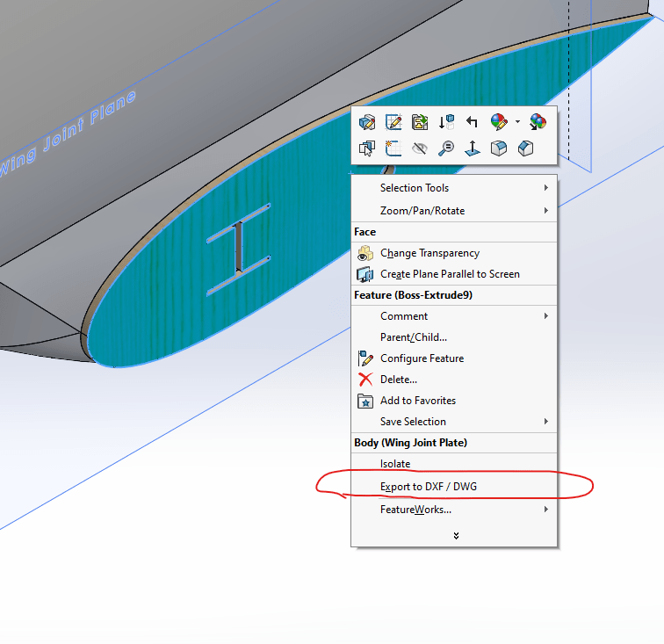Choose Export to DXF / DWG
The height and width of the screenshot is (644, 664).
click(429, 487)
